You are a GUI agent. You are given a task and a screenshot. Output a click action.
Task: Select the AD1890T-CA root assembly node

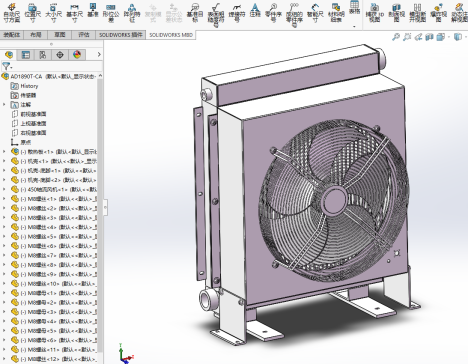[x=49, y=76]
